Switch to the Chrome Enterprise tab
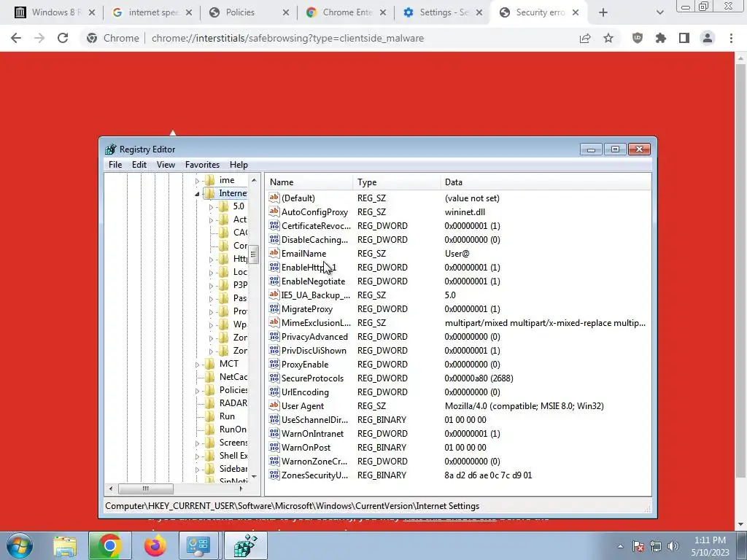 pyautogui.click(x=347, y=12)
